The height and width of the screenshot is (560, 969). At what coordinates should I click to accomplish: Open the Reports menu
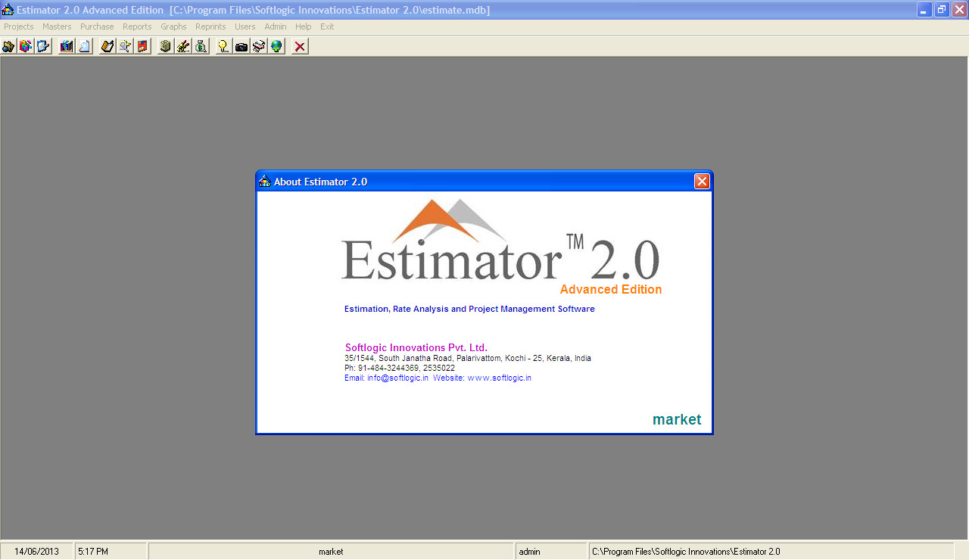pyautogui.click(x=137, y=26)
